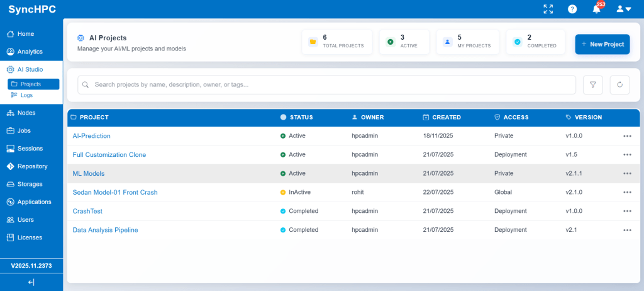Select Logs under AI Studio

pyautogui.click(x=26, y=95)
